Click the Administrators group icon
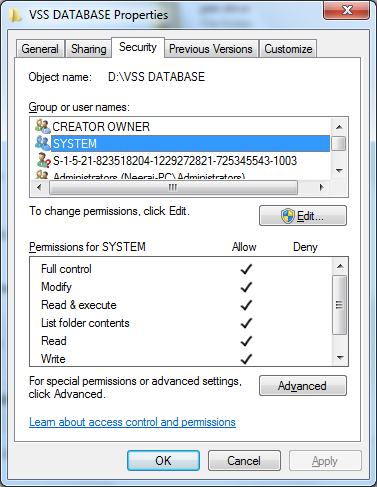Image resolution: width=377 pixels, height=487 pixels. 42,175
